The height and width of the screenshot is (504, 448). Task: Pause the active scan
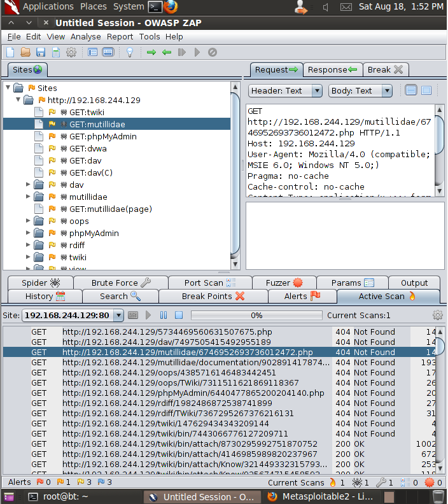[164, 315]
